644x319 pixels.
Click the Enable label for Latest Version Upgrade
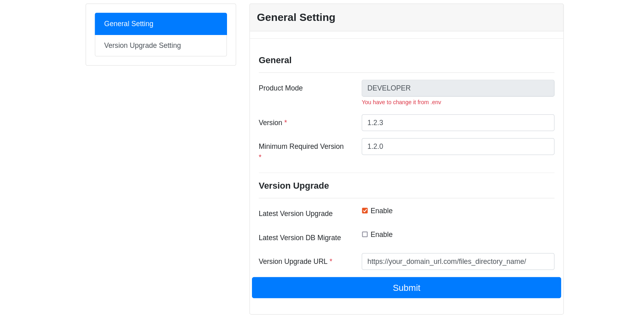pyautogui.click(x=381, y=211)
